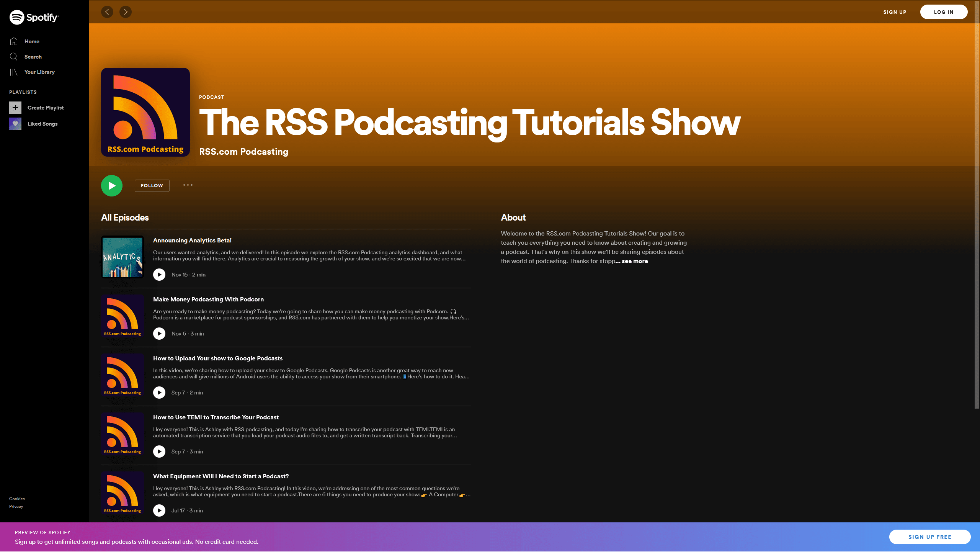Open How to Upload Your show to Google Podcasts
This screenshot has width=980, height=553.
pos(218,358)
